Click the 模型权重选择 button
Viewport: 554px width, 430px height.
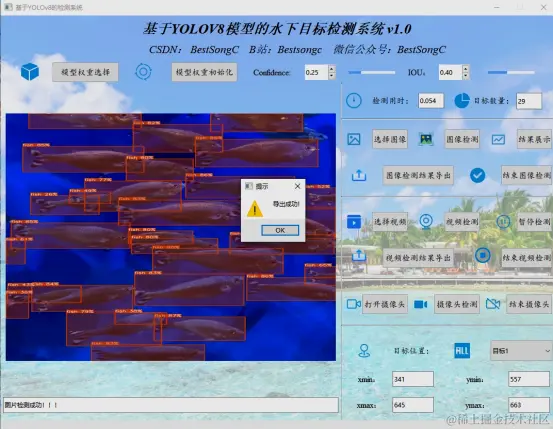pyautogui.click(x=85, y=72)
